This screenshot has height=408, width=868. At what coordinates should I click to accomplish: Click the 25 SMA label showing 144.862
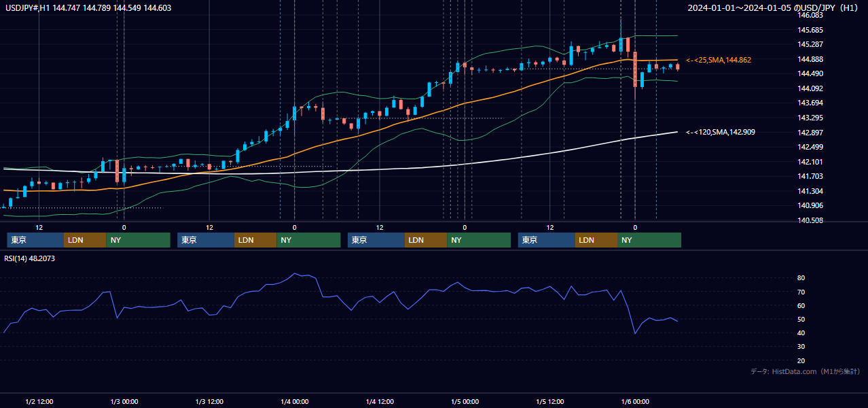click(719, 60)
